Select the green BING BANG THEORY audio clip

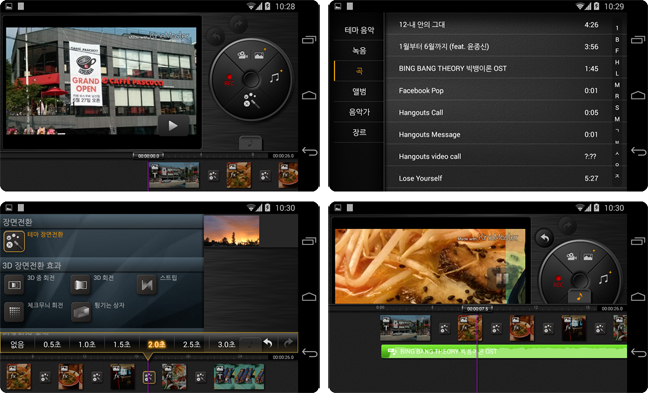coord(503,352)
